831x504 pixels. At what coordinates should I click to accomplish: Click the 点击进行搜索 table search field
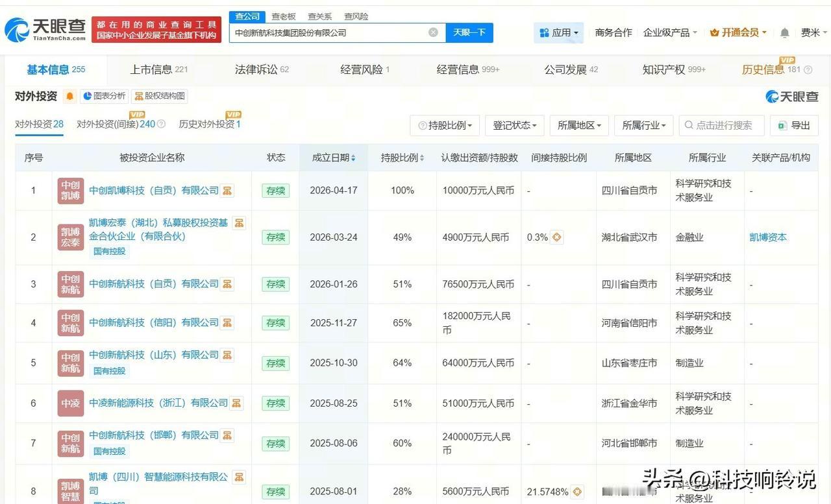click(x=721, y=125)
